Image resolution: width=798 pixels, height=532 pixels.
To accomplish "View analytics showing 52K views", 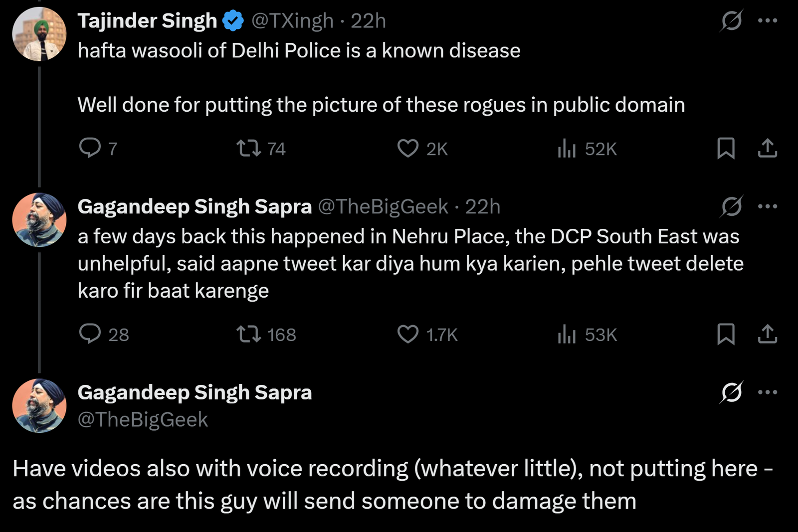I will 567,148.
